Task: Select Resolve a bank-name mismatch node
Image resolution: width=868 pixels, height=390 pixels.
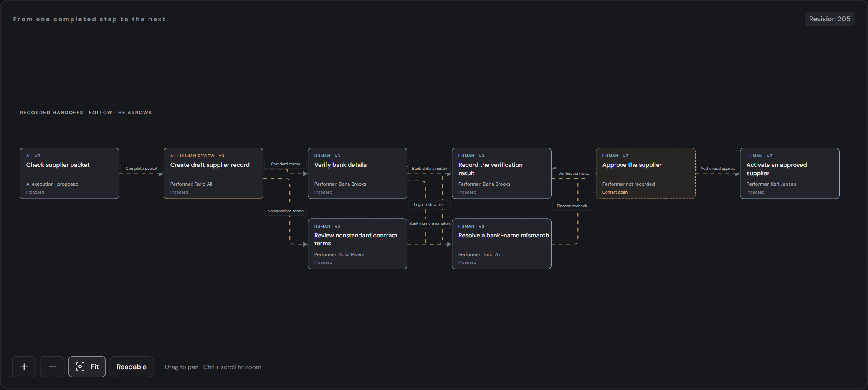Action: (501, 244)
